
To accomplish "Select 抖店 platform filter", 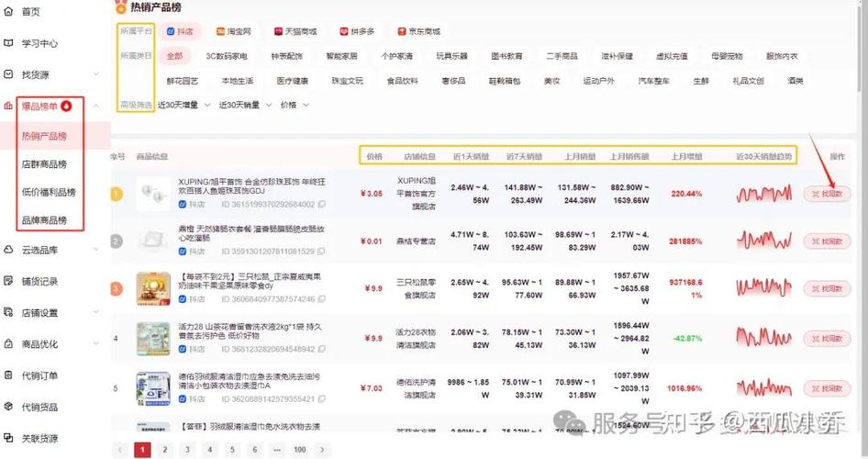I will (x=181, y=31).
